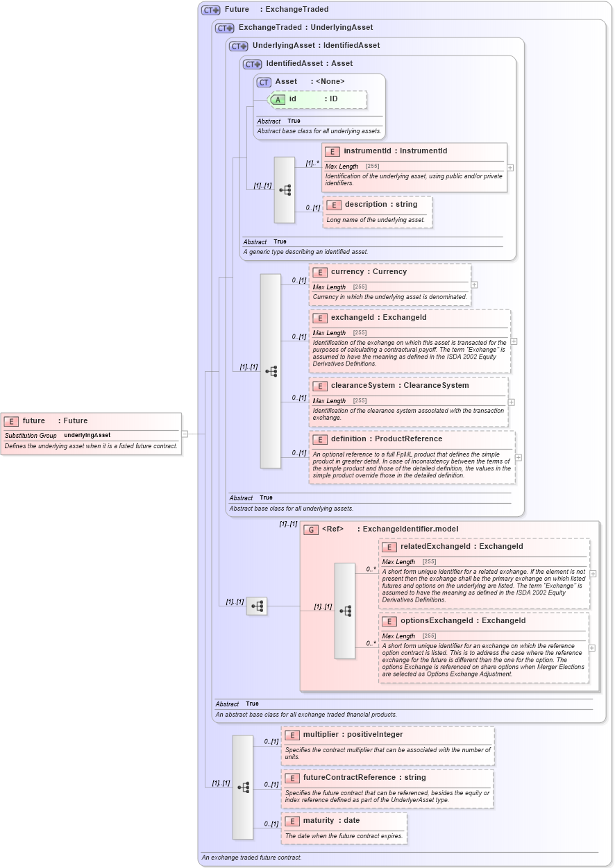Click 'Long name of the underlying asset.' text
This screenshot has height=868, width=615.
[x=376, y=220]
